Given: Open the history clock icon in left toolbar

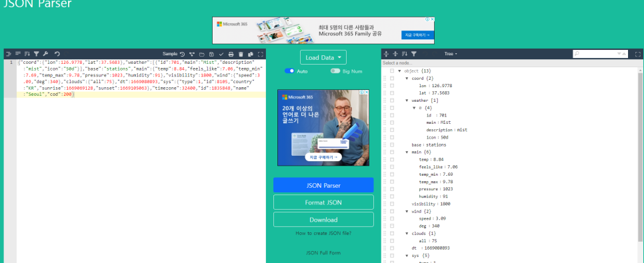Looking at the screenshot, I should tap(182, 54).
